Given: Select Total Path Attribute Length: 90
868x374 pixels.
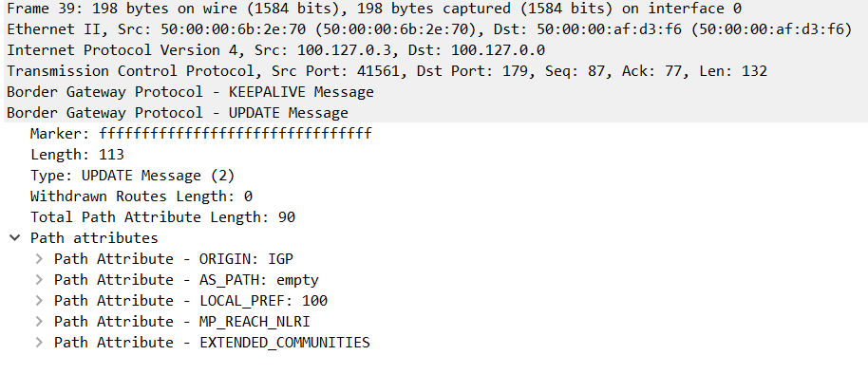Looking at the screenshot, I should pos(162,216).
